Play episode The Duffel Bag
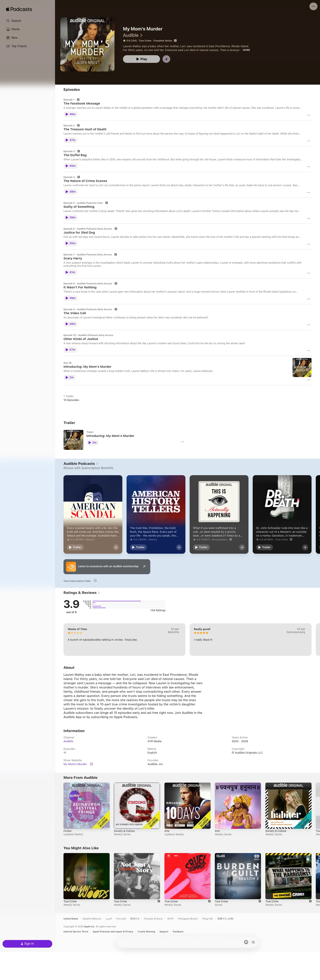320x980 pixels. point(70,166)
